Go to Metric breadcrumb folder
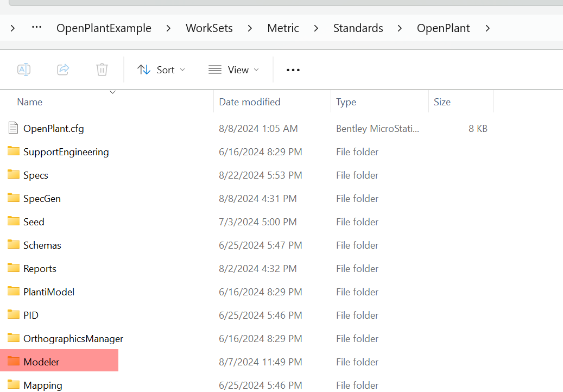This screenshot has height=392, width=563. point(283,28)
